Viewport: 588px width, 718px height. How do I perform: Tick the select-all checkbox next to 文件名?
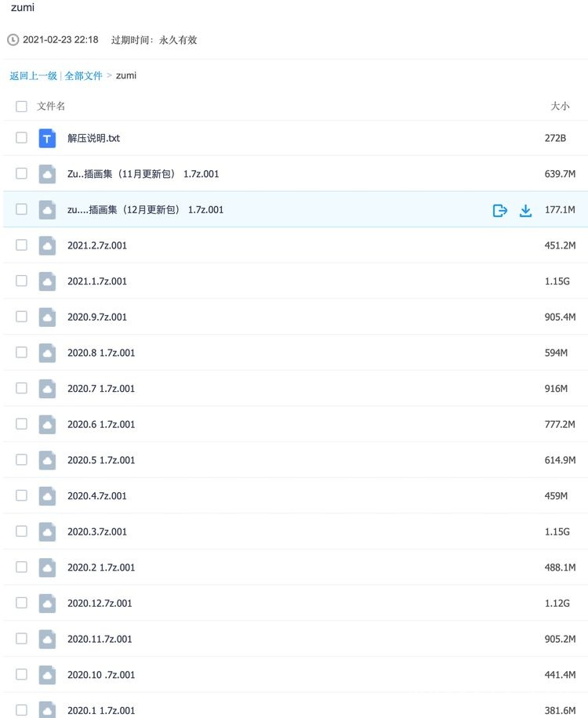pyautogui.click(x=21, y=107)
